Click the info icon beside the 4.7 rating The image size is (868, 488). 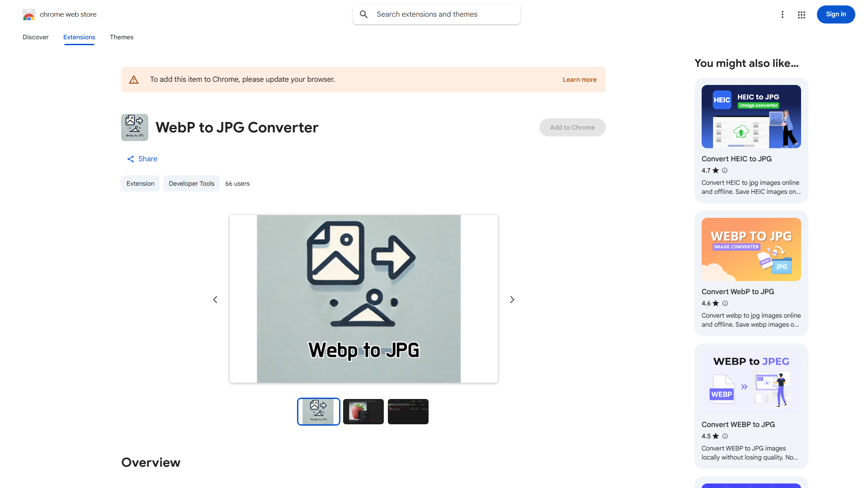point(724,170)
